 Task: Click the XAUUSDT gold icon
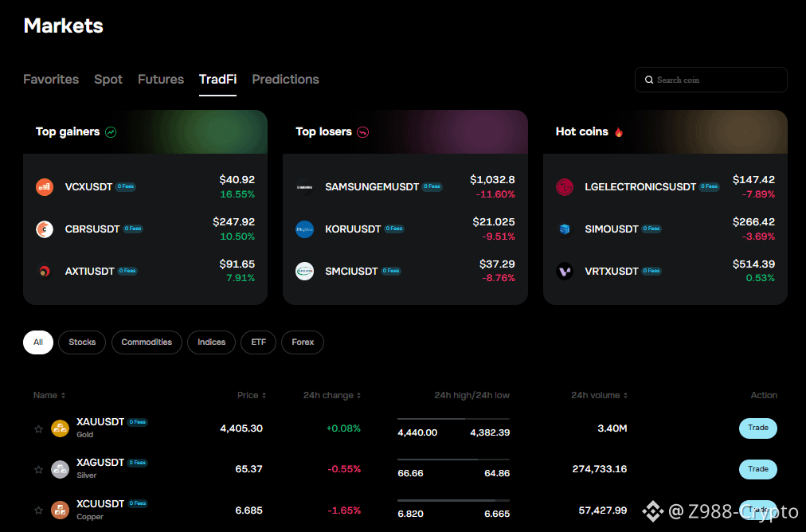tap(61, 428)
